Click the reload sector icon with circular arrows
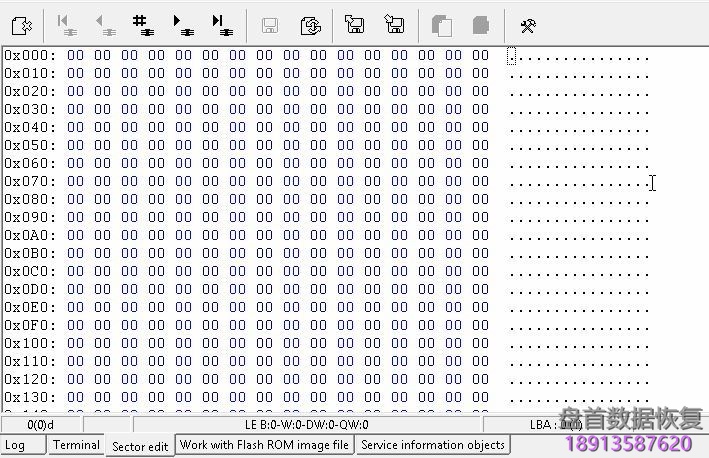 coord(310,24)
